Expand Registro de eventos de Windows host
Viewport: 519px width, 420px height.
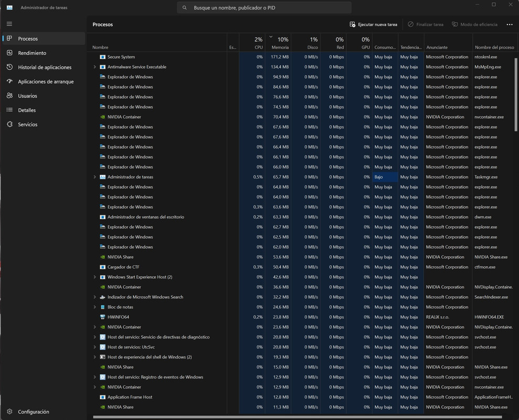tap(94, 377)
